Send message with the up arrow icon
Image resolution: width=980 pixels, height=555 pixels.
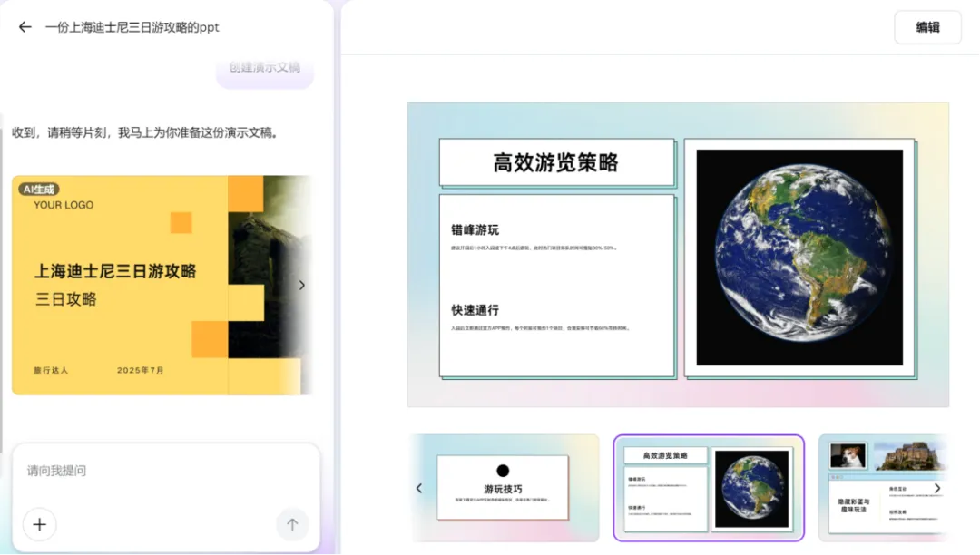292,524
